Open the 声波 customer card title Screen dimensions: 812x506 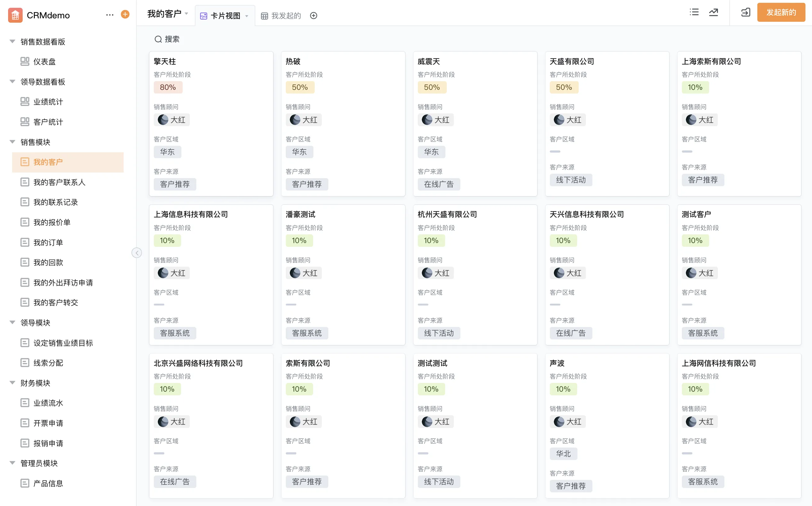tap(557, 363)
